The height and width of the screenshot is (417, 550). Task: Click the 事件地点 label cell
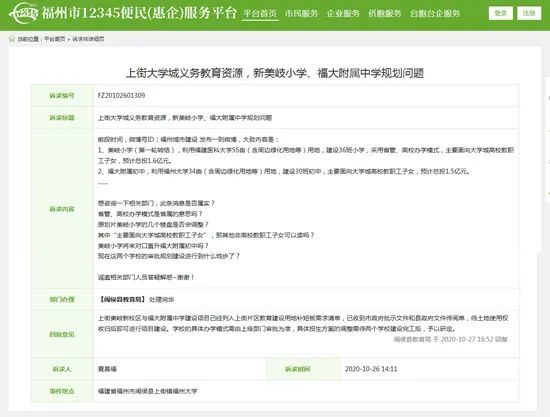click(x=62, y=391)
